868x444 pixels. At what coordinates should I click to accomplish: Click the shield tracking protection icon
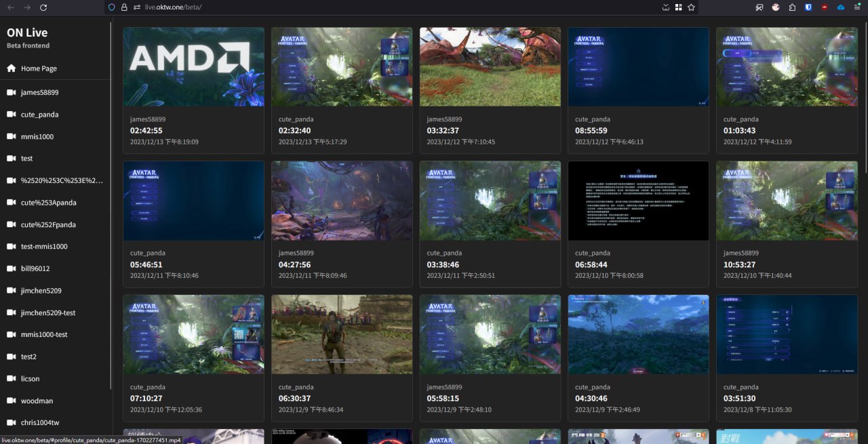(112, 7)
